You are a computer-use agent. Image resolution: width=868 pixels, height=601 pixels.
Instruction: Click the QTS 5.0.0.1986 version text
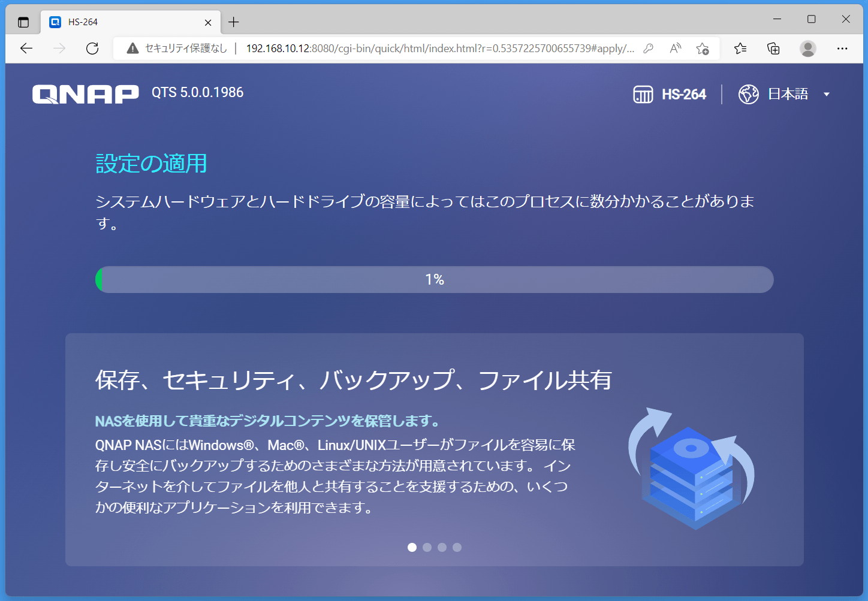coord(197,92)
